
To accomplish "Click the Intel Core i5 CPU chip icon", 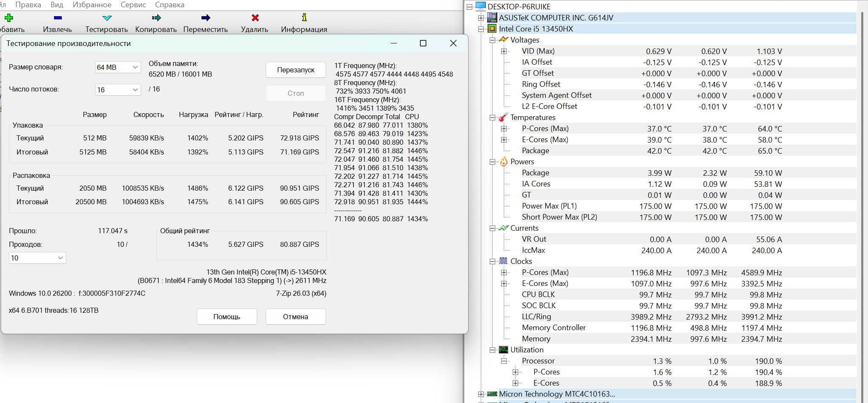I will point(492,29).
